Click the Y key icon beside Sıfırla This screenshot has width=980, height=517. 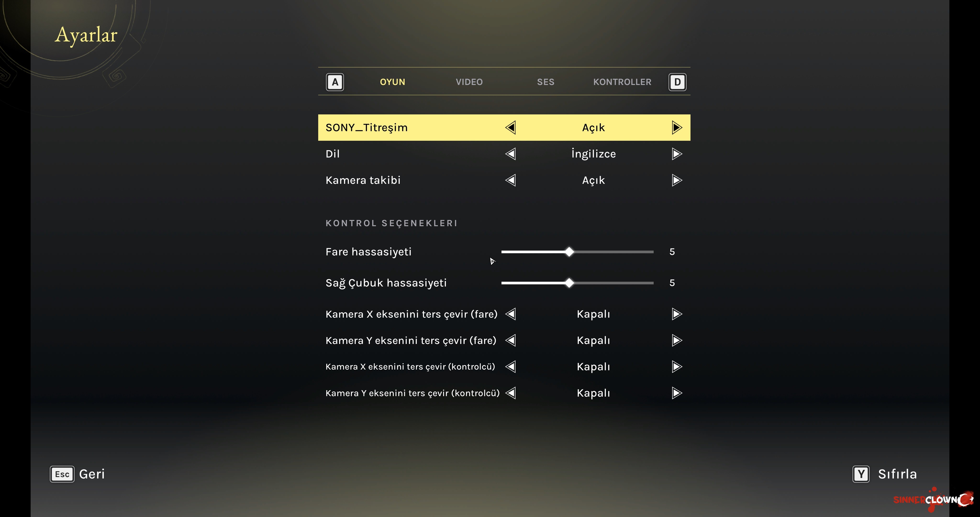(x=861, y=474)
